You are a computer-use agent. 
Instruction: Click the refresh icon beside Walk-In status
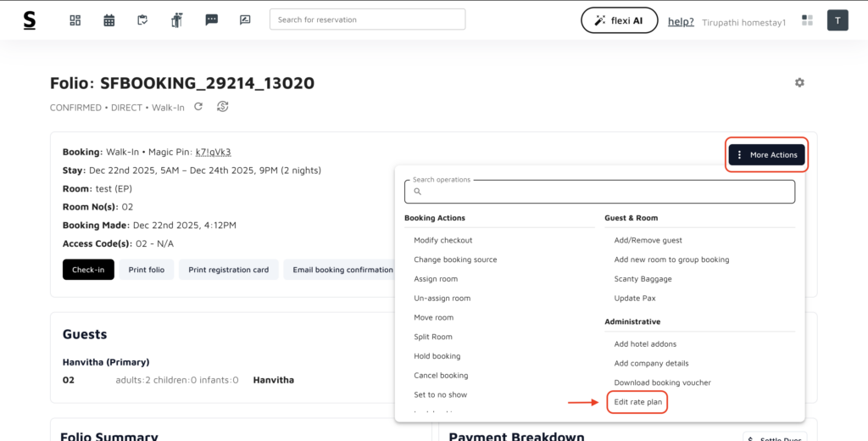pyautogui.click(x=198, y=107)
